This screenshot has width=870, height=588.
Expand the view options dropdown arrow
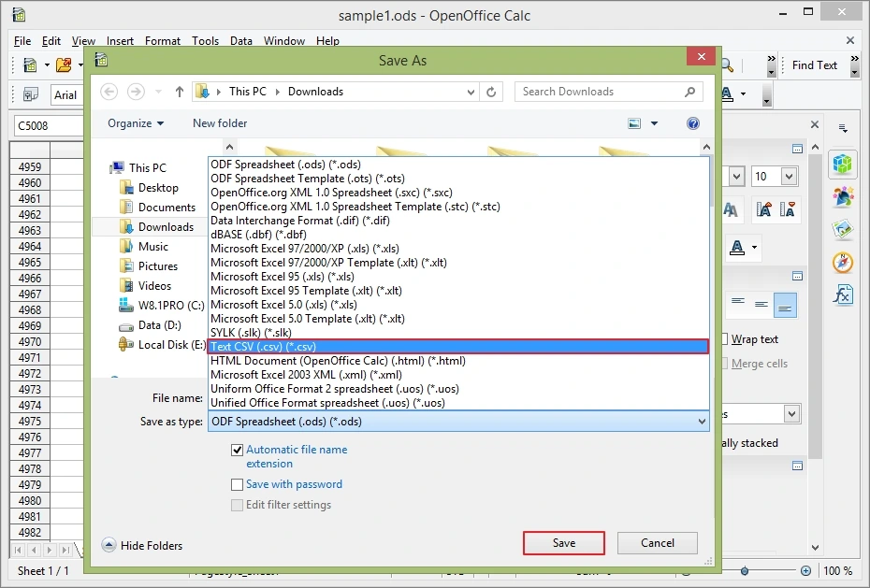tap(654, 123)
